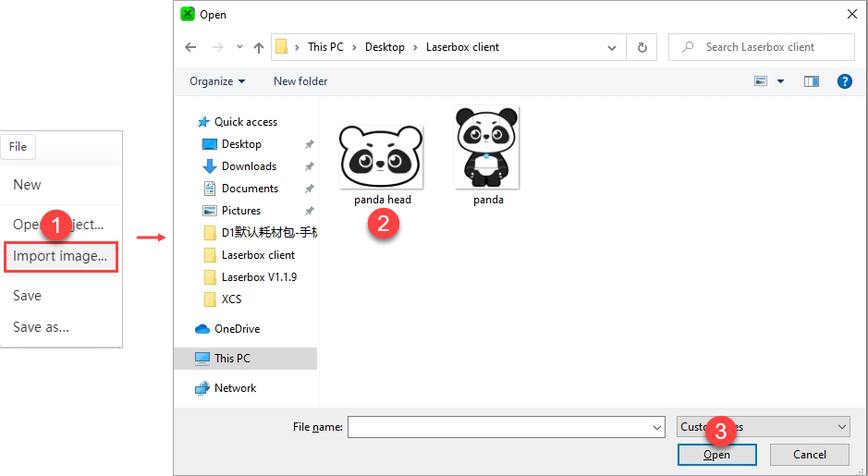The height and width of the screenshot is (476, 868).
Task: Select the panda head image thumbnail
Action: [381, 156]
